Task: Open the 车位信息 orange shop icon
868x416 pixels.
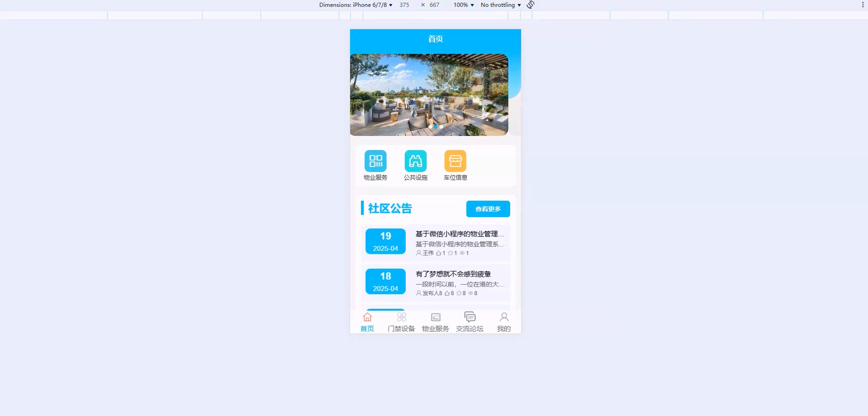Action: click(x=455, y=161)
